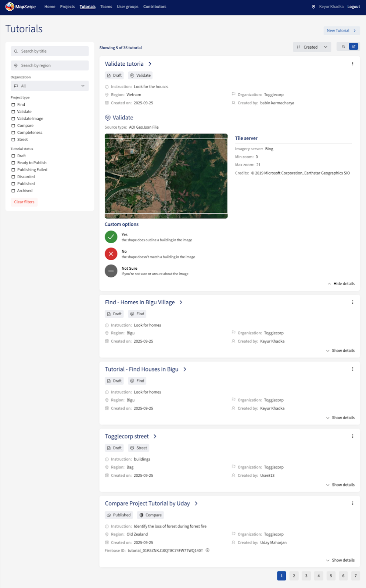
Task: Click the gray Not Sure minus icon
Action: pyautogui.click(x=111, y=271)
